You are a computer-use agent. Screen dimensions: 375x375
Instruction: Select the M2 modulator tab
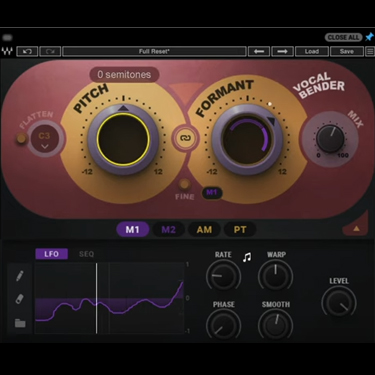coord(168,230)
